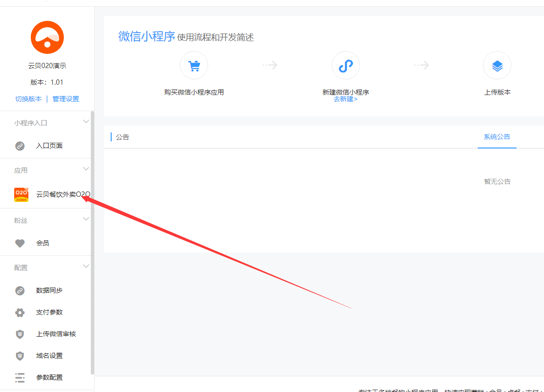Click the 微信小程序 heading text

(147, 36)
